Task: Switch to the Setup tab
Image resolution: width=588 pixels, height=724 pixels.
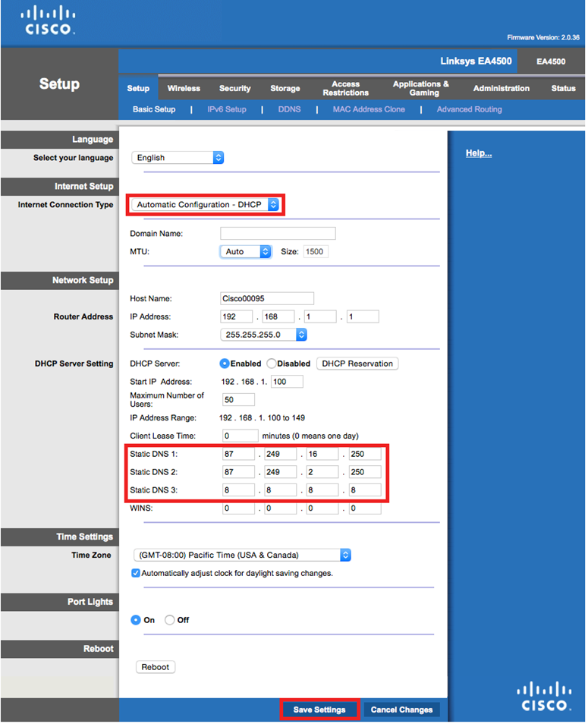Action: coord(138,88)
